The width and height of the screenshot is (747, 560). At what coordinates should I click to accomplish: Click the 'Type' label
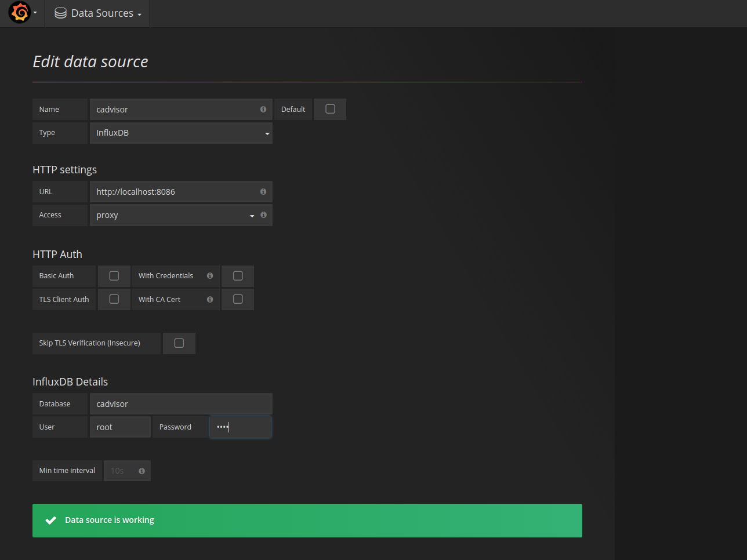pyautogui.click(x=47, y=133)
